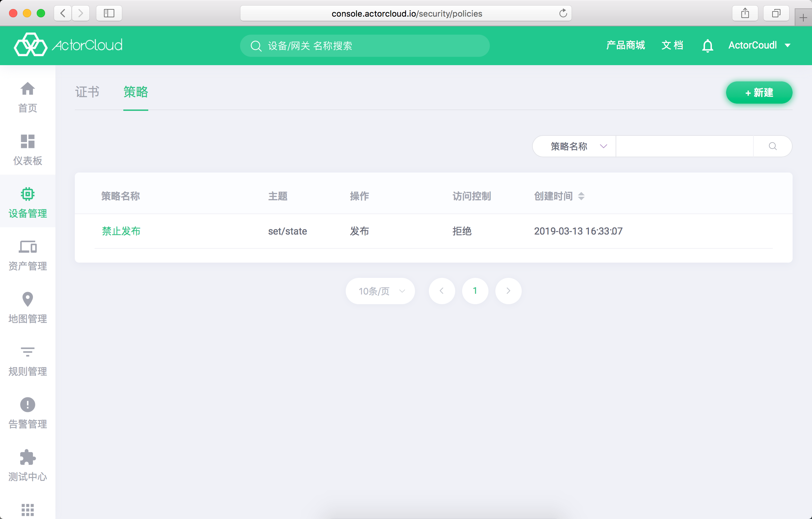Open a new Safari tab
812x519 pixels.
point(803,17)
